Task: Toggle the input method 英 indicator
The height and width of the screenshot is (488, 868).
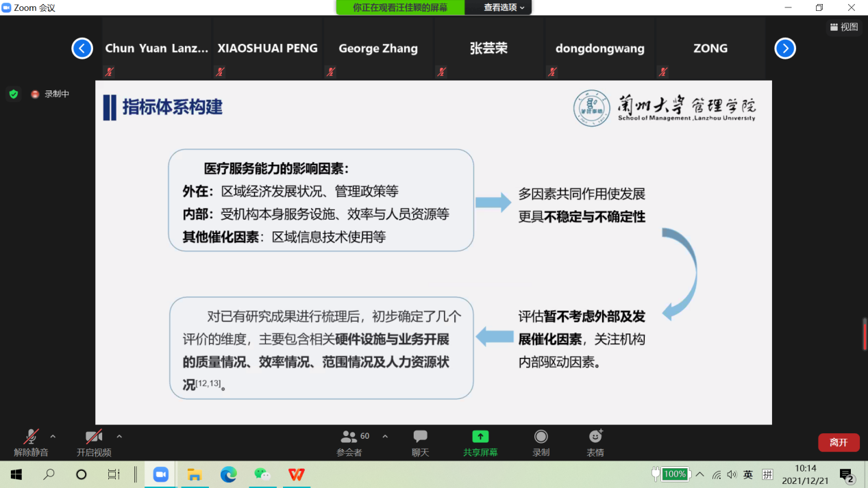Action: click(748, 474)
